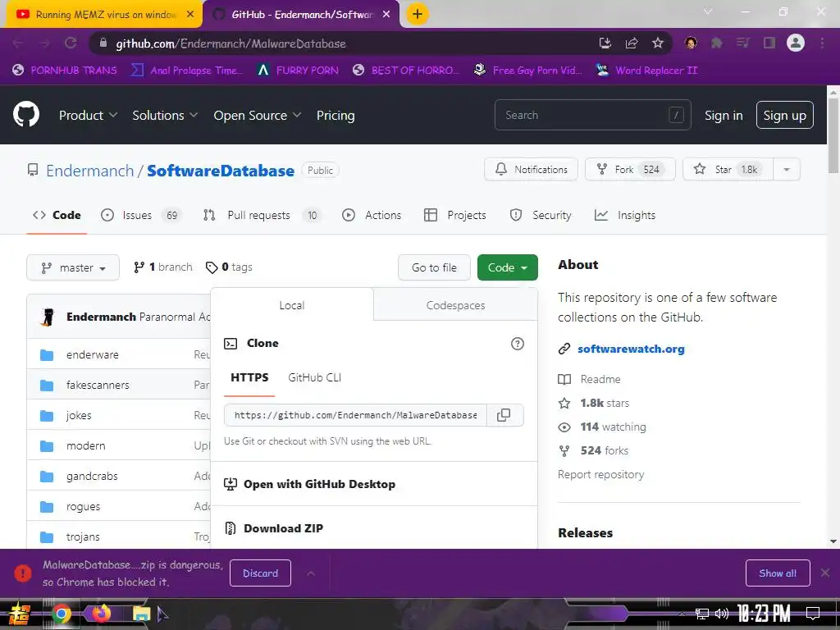This screenshot has width=840, height=630.
Task: Open the Product navigation dropdown
Action: [88, 115]
